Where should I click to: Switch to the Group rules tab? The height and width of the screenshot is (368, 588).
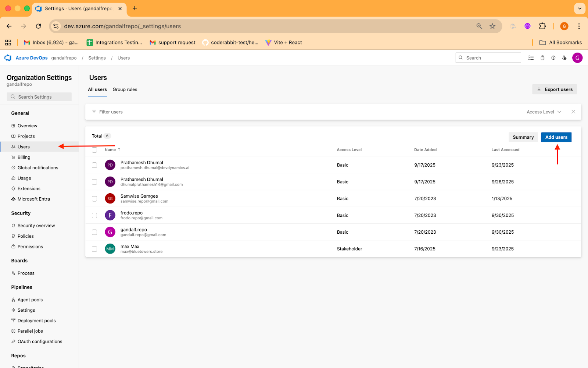[x=125, y=89]
